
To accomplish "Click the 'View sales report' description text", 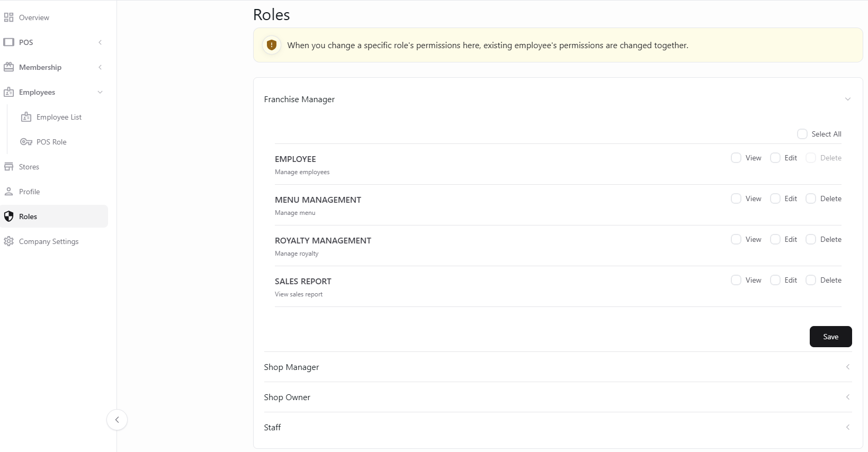I will pos(299,294).
